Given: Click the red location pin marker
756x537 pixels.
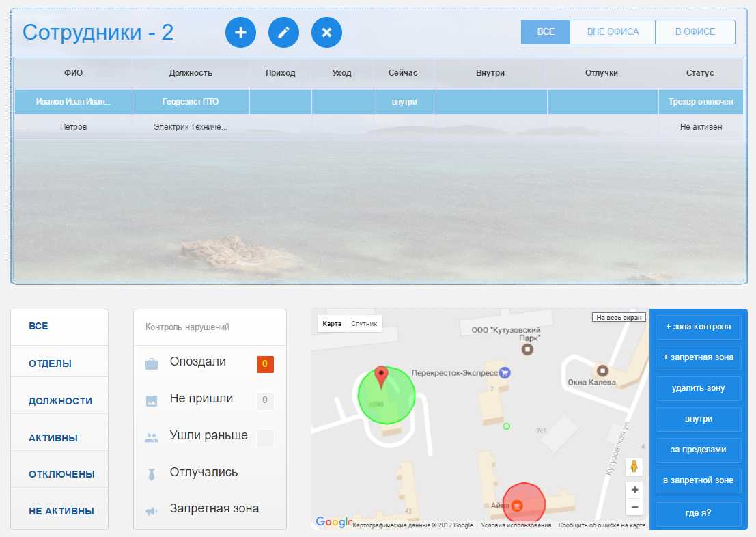Looking at the screenshot, I should click(382, 376).
